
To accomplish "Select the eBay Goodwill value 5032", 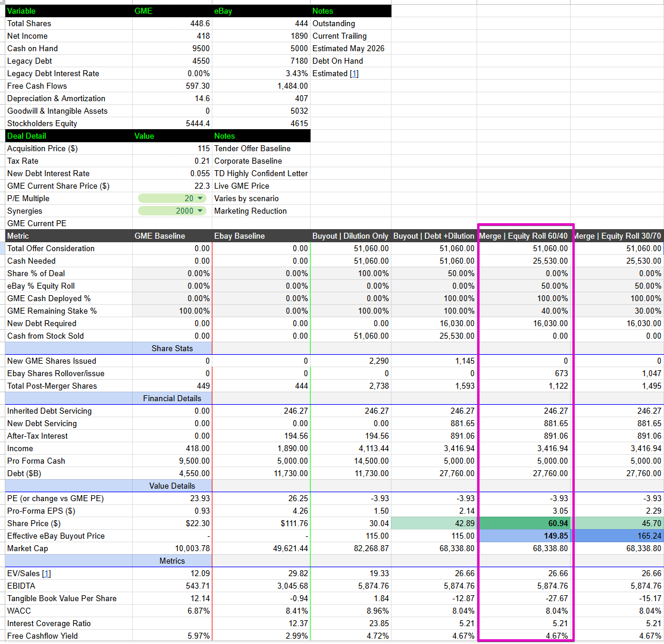I will (x=261, y=111).
